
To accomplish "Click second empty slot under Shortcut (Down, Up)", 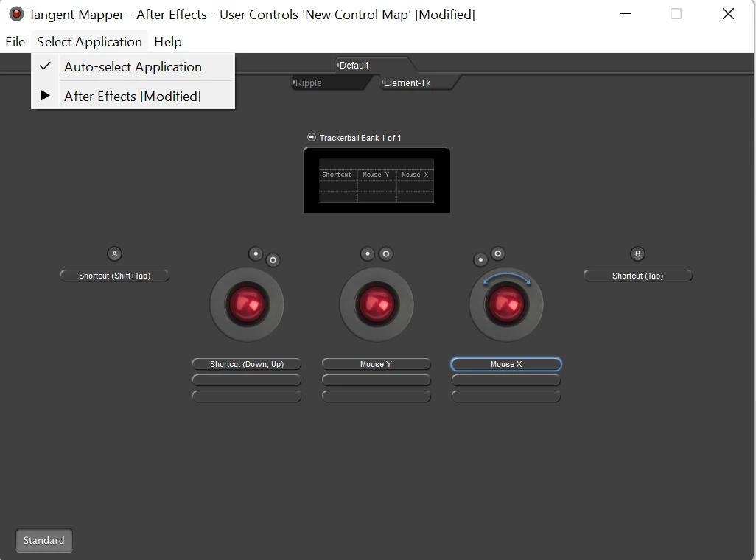I will (247, 380).
